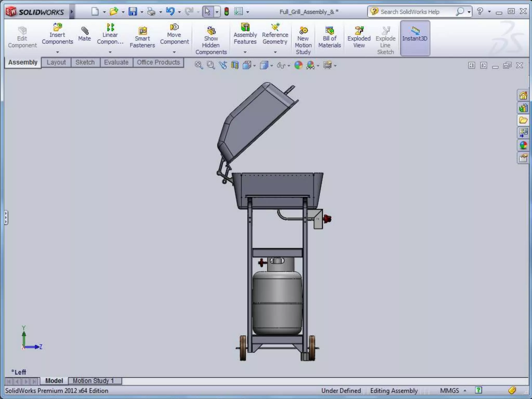This screenshot has width=532, height=399.
Task: Open the Motion Study 1 tab
Action: (94, 381)
